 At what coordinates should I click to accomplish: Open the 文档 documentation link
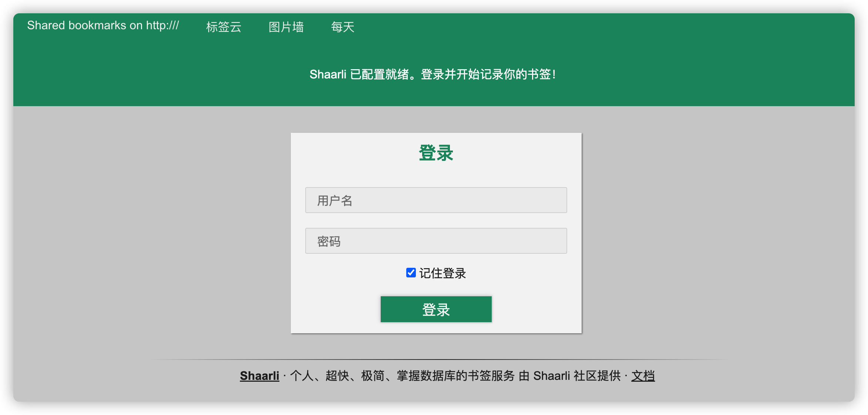(x=643, y=376)
